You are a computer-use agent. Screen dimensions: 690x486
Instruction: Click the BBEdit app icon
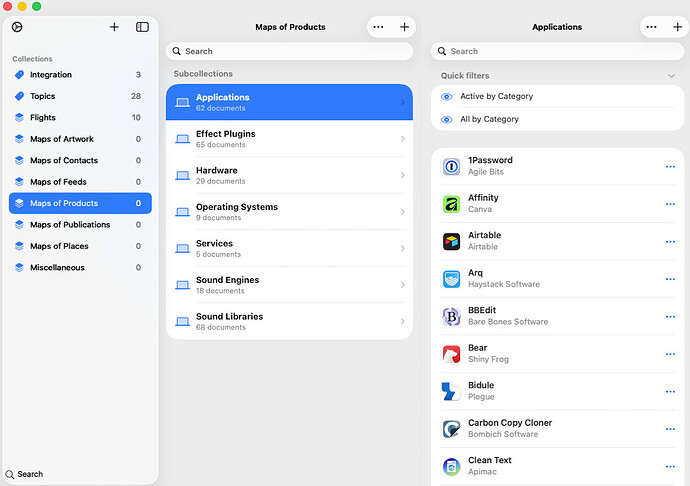pos(451,317)
